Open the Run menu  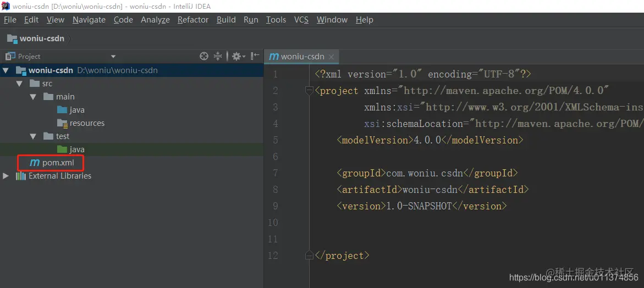[251, 20]
